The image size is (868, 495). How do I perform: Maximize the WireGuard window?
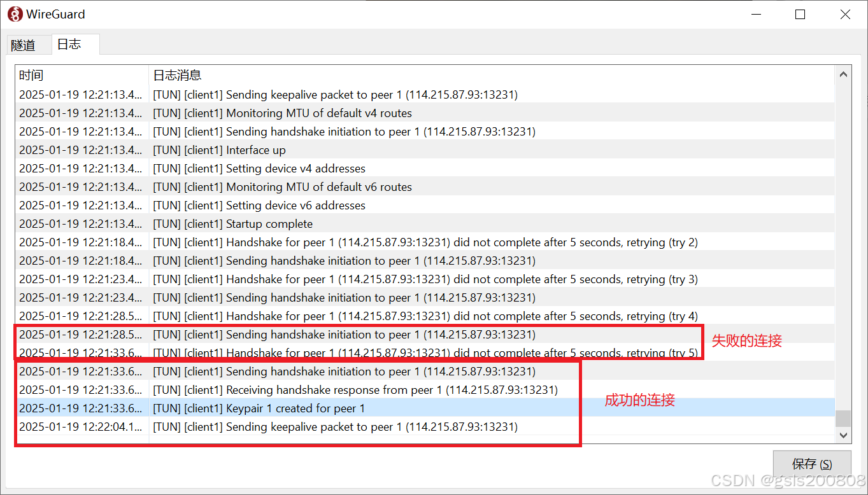(800, 14)
